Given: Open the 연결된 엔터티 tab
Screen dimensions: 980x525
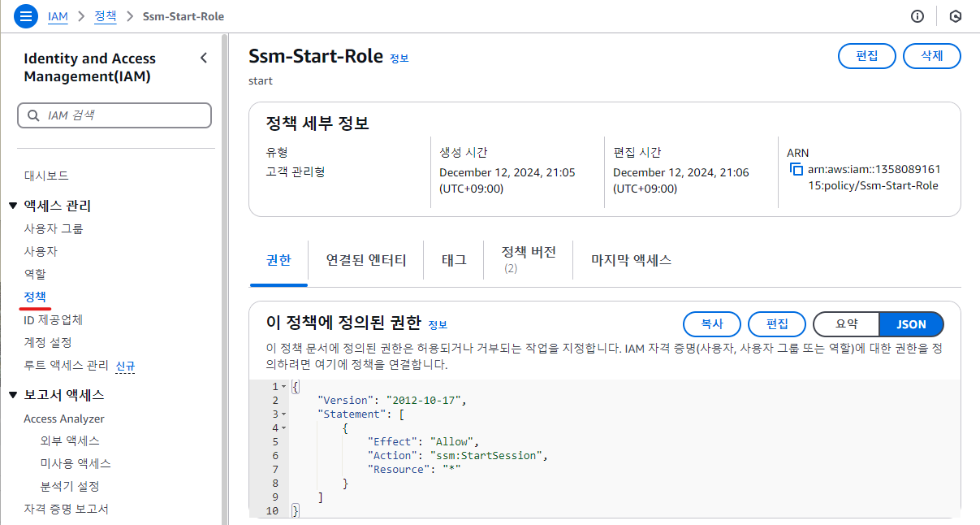Looking at the screenshot, I should tap(366, 260).
